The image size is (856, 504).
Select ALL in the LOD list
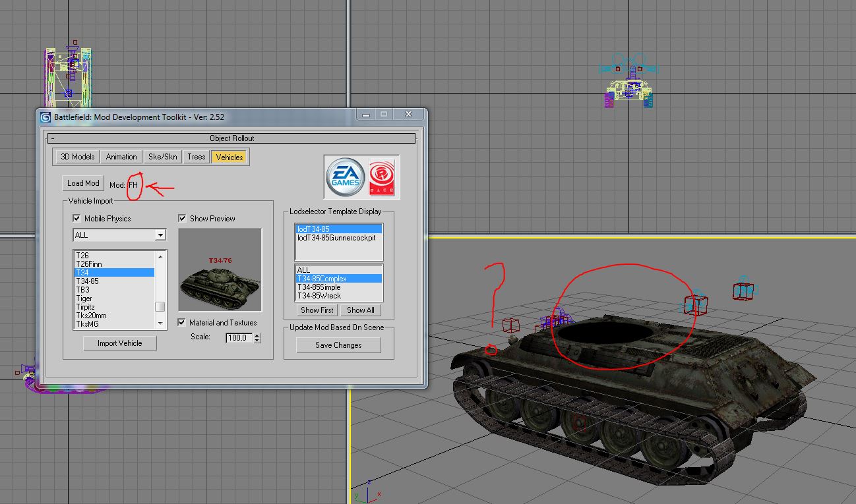pos(338,269)
